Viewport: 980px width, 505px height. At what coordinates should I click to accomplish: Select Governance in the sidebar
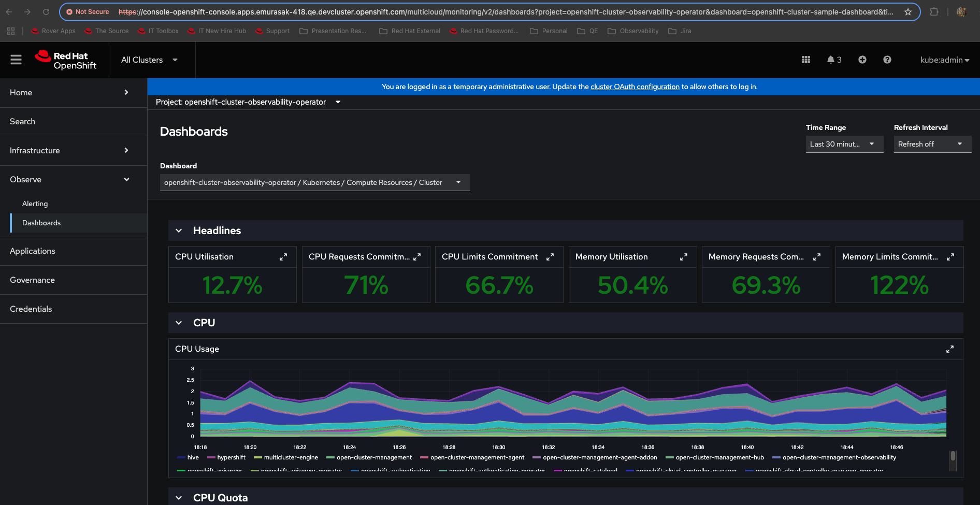[x=32, y=280]
